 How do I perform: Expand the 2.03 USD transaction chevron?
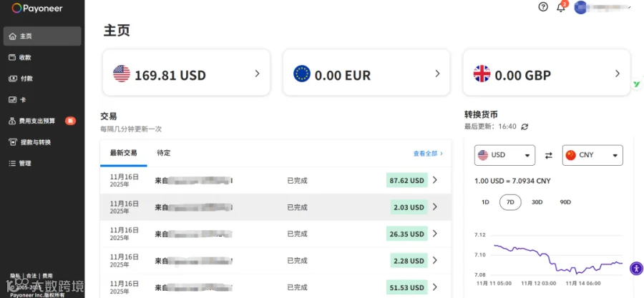click(x=435, y=207)
